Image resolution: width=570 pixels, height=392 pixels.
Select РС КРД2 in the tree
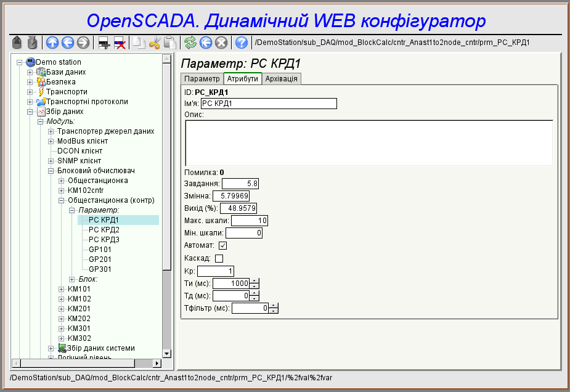[104, 230]
